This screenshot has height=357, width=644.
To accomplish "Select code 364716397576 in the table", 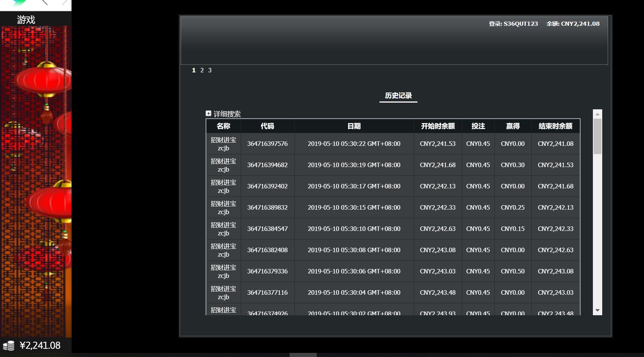I will (268, 144).
